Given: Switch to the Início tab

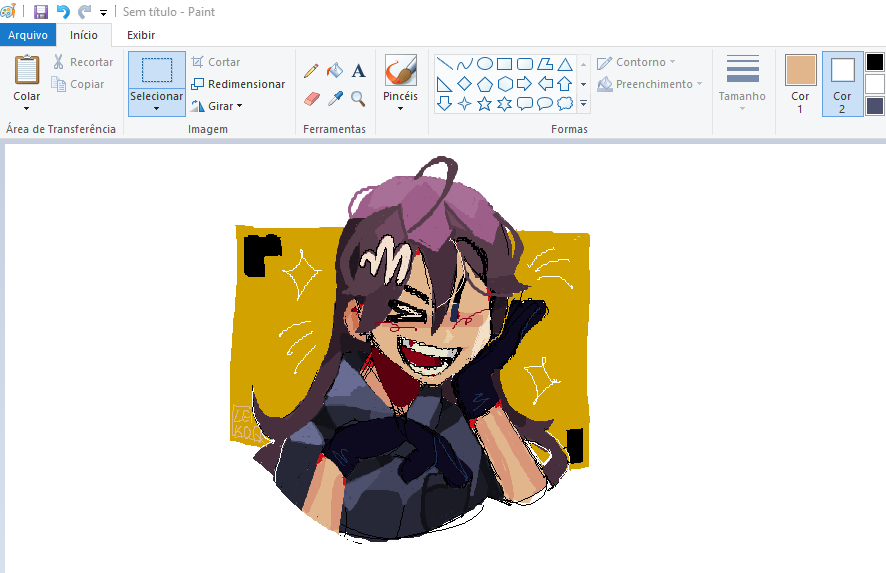Looking at the screenshot, I should (x=84, y=35).
